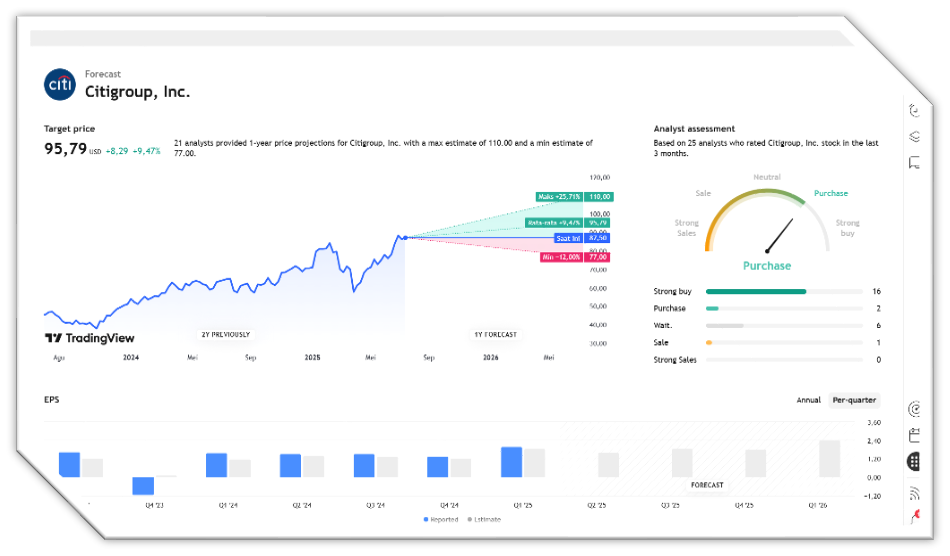Click the Citi logo icon
Image resolution: width=950 pixels, height=556 pixels.
[x=59, y=84]
